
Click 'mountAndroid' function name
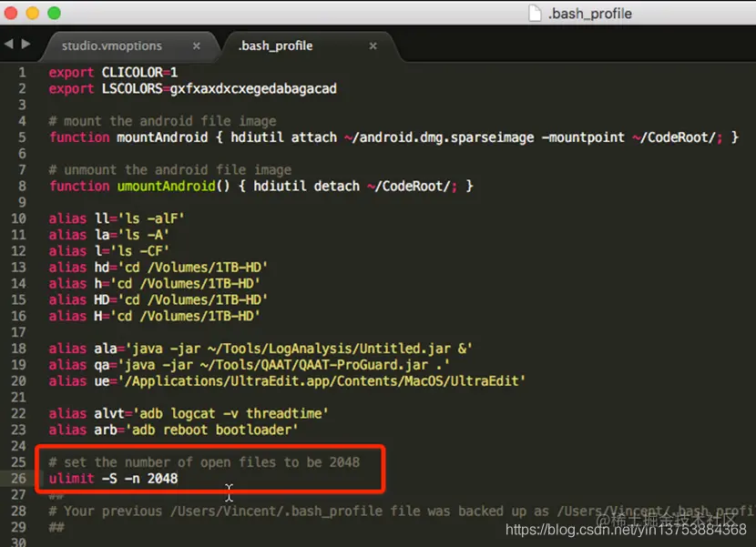[x=162, y=137]
